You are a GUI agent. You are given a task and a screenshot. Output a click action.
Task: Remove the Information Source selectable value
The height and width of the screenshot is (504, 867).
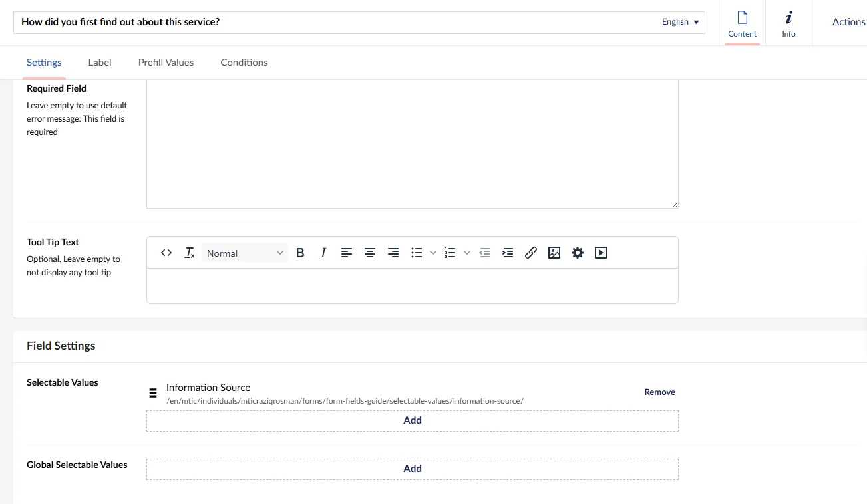pyautogui.click(x=659, y=392)
